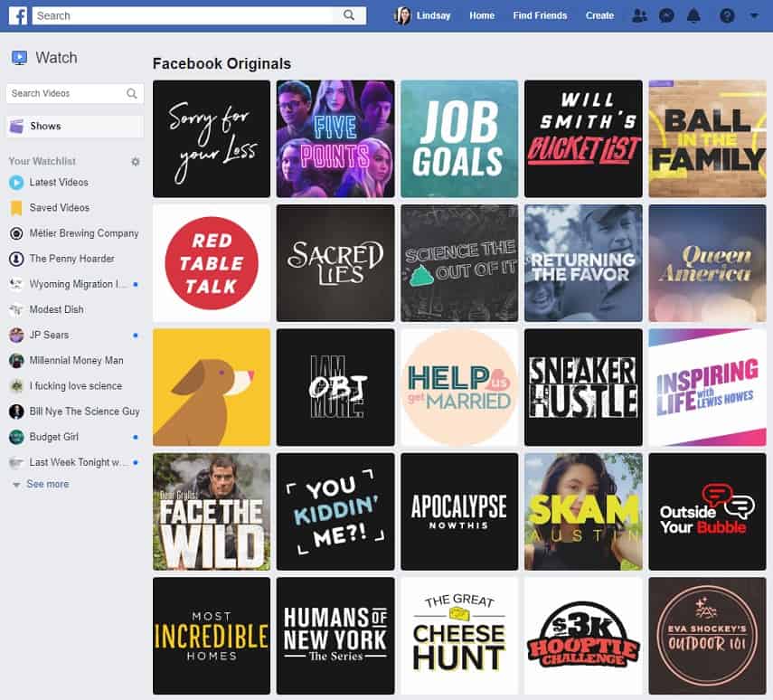Image resolution: width=773 pixels, height=700 pixels.
Task: Open Find Friends
Action: (x=540, y=15)
